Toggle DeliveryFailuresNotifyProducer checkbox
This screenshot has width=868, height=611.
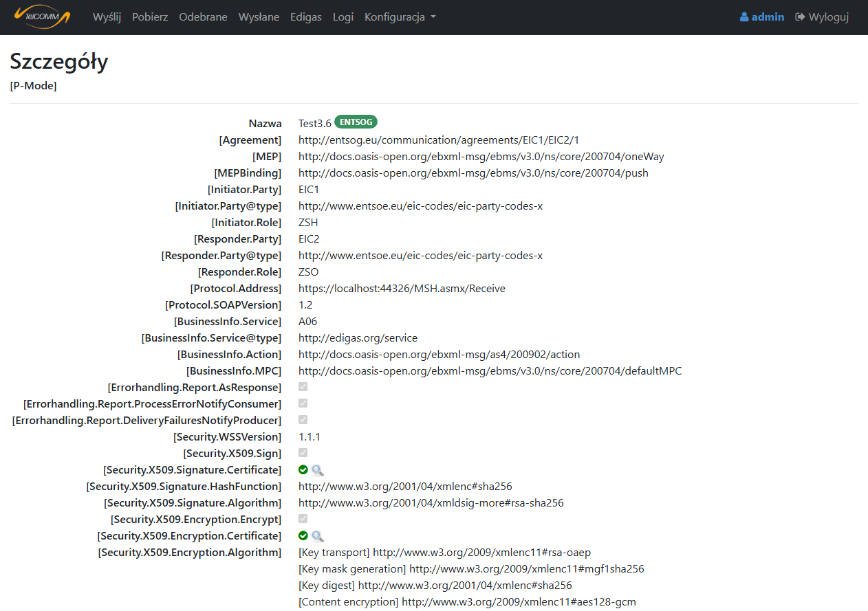point(303,420)
